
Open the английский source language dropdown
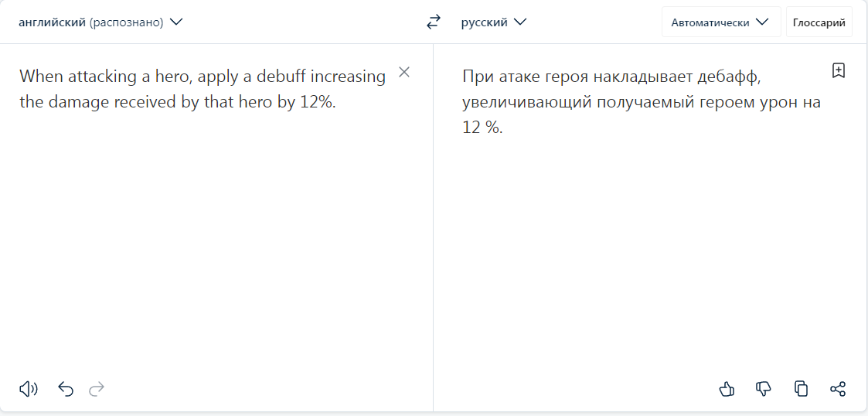coord(100,22)
